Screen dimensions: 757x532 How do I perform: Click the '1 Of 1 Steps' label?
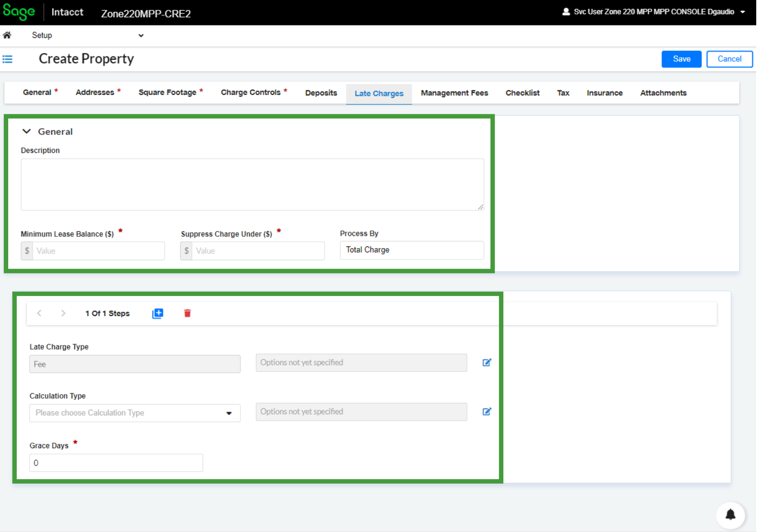[108, 313]
